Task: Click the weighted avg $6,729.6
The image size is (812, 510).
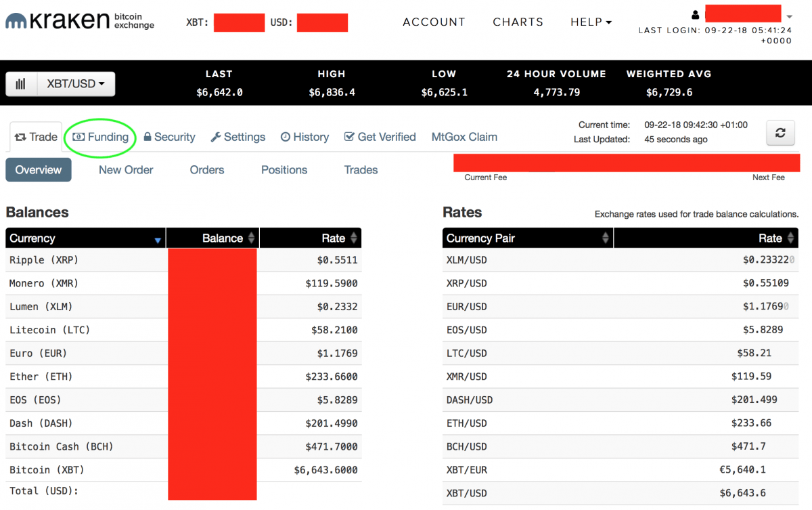Action: pyautogui.click(x=669, y=93)
